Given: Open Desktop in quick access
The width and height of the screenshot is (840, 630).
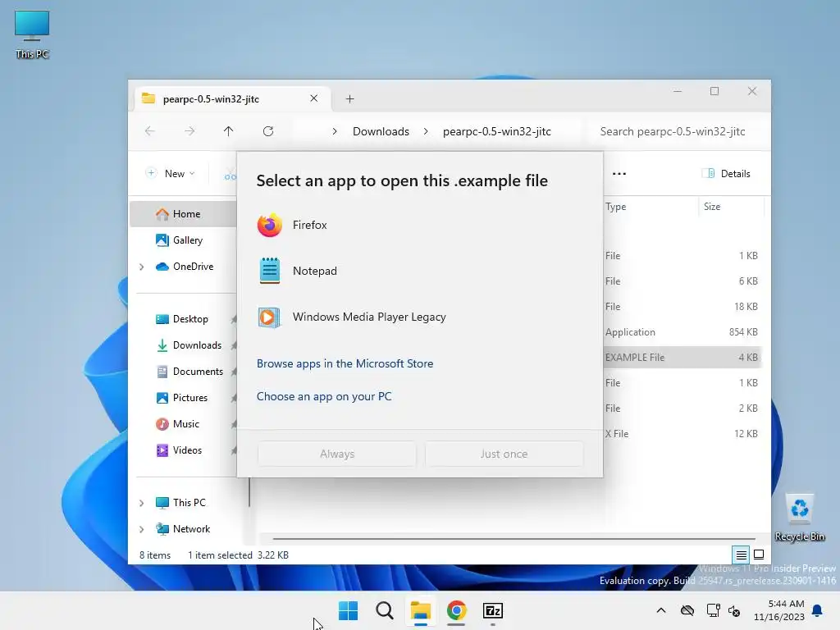Looking at the screenshot, I should point(183,319).
